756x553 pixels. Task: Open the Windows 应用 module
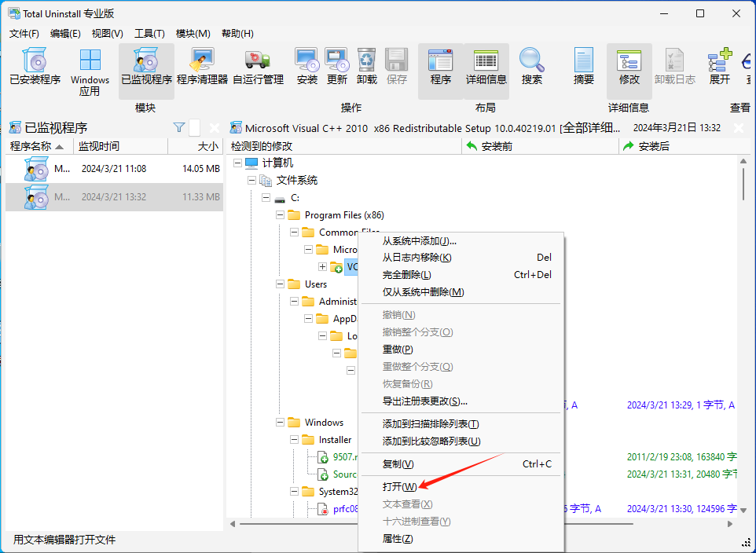point(90,72)
